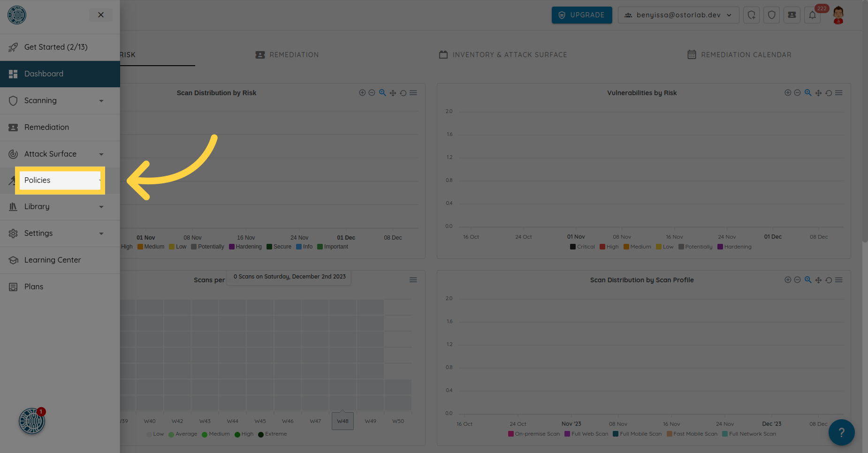Image resolution: width=868 pixels, height=453 pixels.
Task: Select pan tool on Vulnerabilities by Risk chart
Action: tap(818, 93)
